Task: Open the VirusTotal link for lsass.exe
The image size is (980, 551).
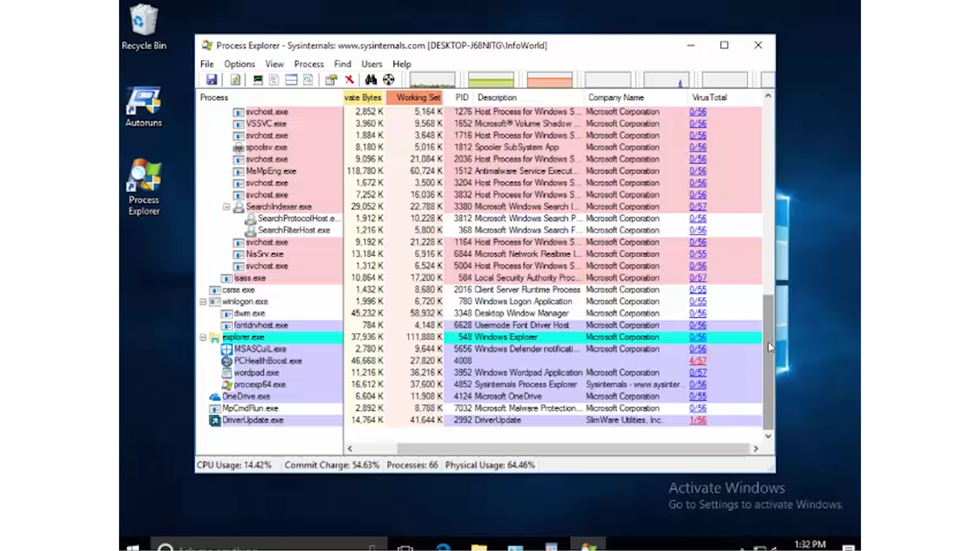Action: pyautogui.click(x=698, y=278)
